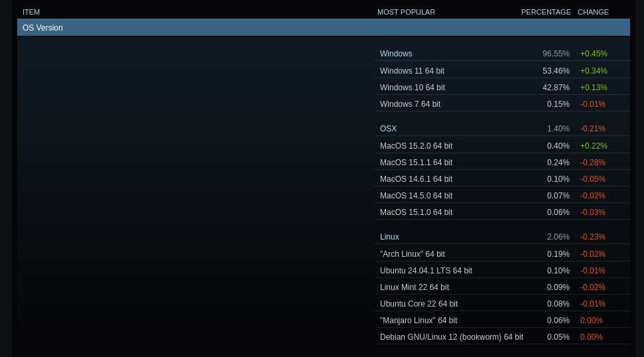Click the 53.46% percentage value
This screenshot has width=644, height=357.
556,70
